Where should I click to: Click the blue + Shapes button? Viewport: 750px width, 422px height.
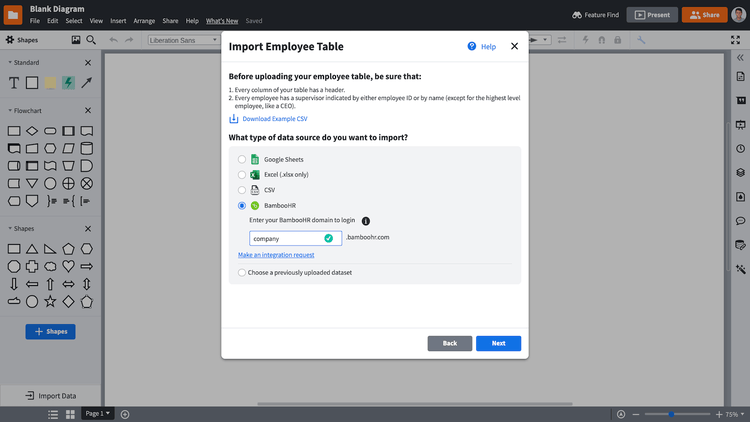(x=50, y=332)
